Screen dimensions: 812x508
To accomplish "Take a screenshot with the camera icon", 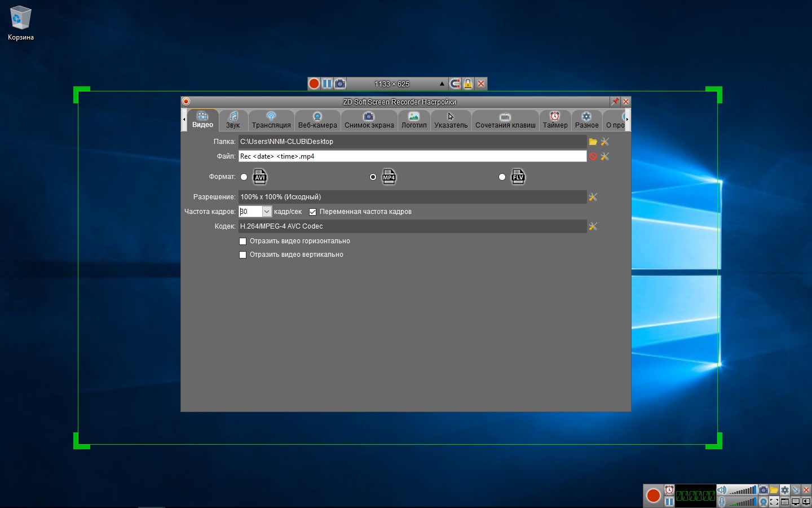I will [x=339, y=84].
